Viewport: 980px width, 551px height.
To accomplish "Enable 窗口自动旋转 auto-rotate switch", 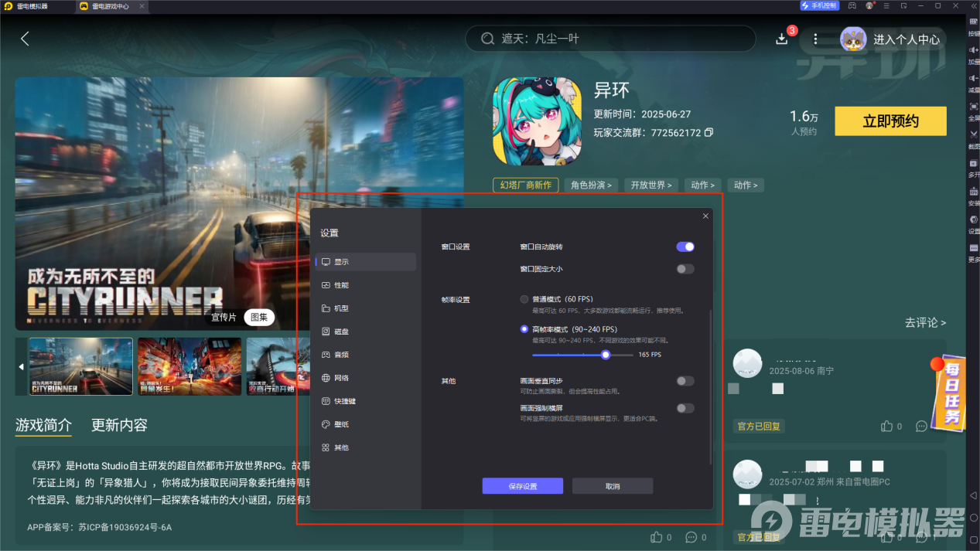I will coord(684,246).
